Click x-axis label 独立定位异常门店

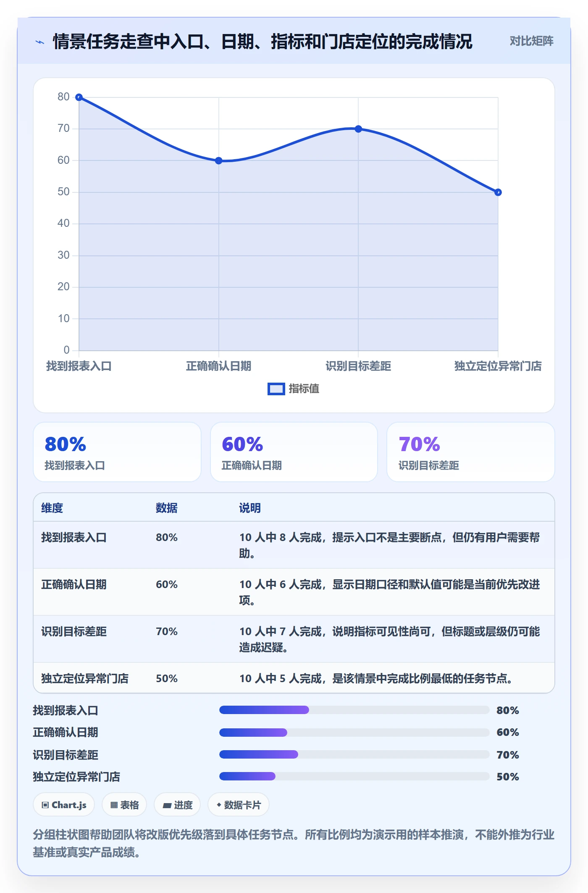click(x=498, y=366)
